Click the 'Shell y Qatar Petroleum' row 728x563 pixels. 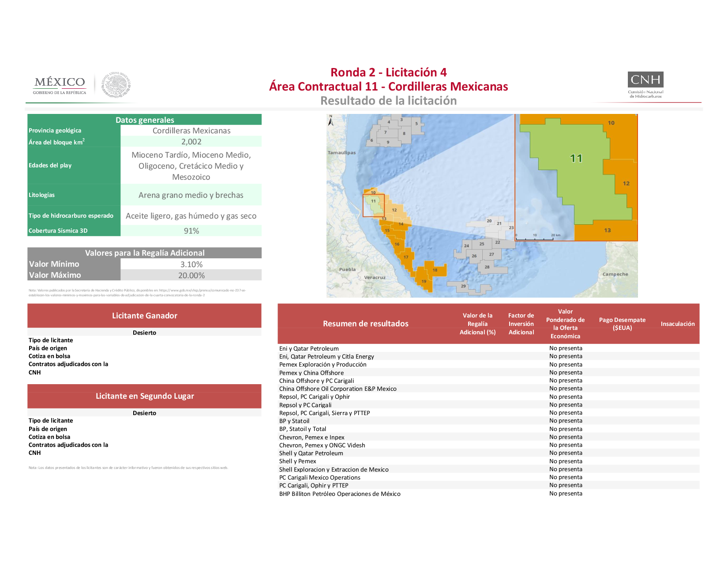[x=488, y=453]
